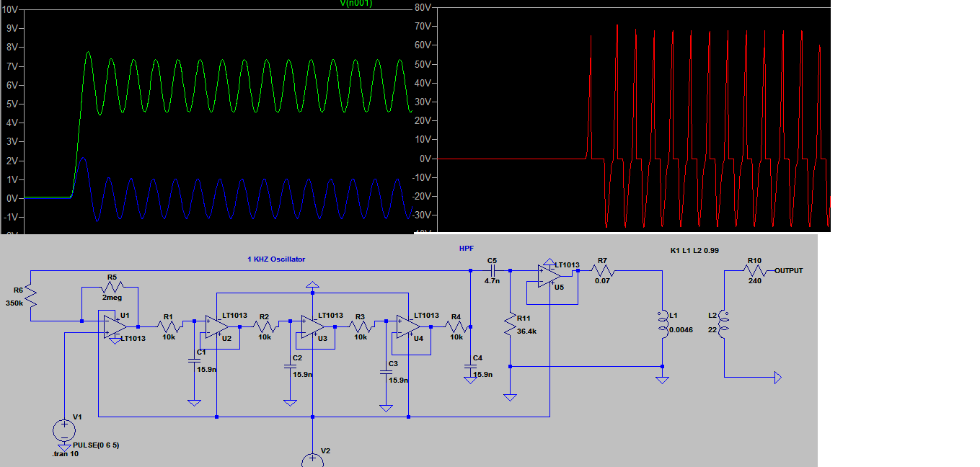Select the U2 op-amp symbol
Image resolution: width=980 pixels, height=467 pixels.
(216, 327)
